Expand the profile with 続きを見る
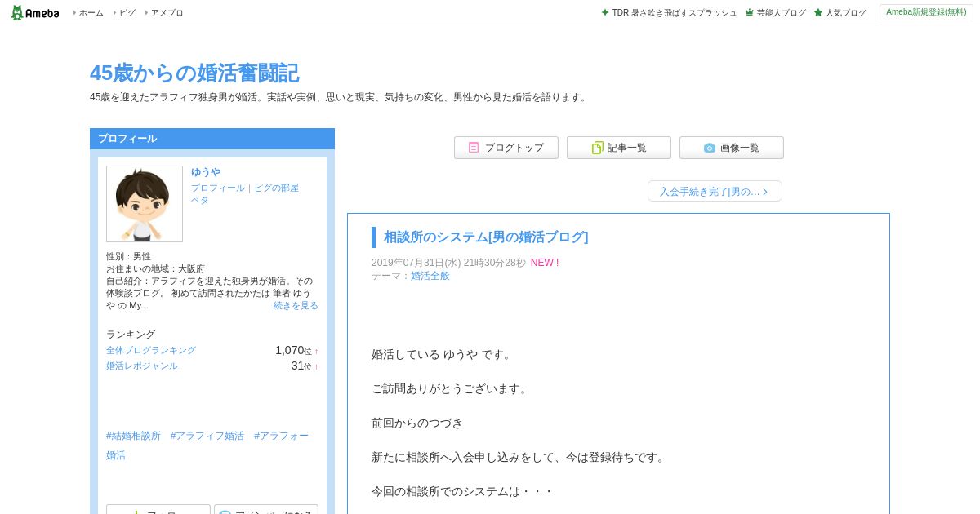The width and height of the screenshot is (980, 514). tap(296, 305)
